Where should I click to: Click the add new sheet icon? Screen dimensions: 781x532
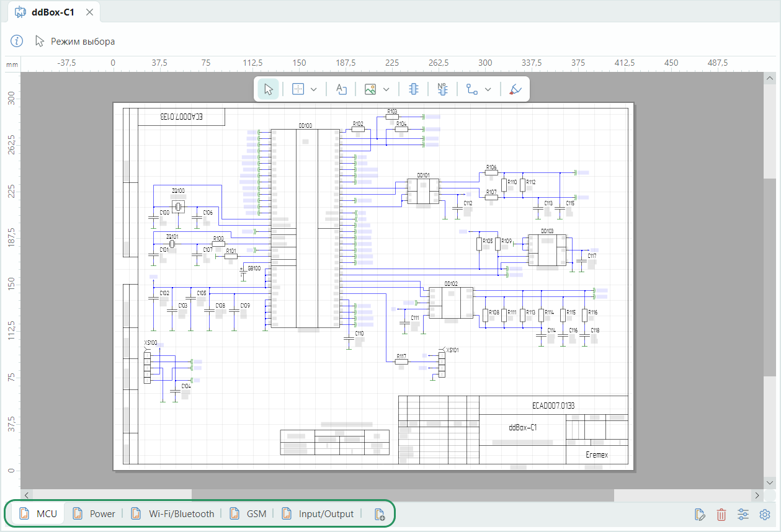point(380,514)
